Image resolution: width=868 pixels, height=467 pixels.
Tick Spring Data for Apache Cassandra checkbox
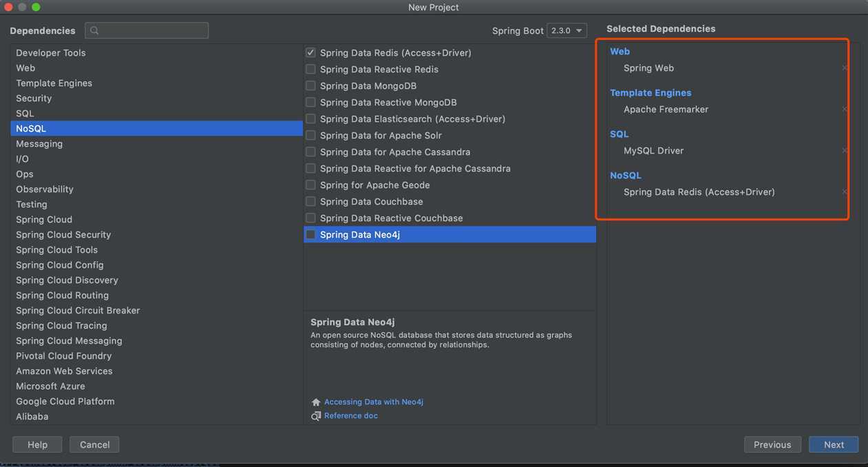tap(310, 152)
